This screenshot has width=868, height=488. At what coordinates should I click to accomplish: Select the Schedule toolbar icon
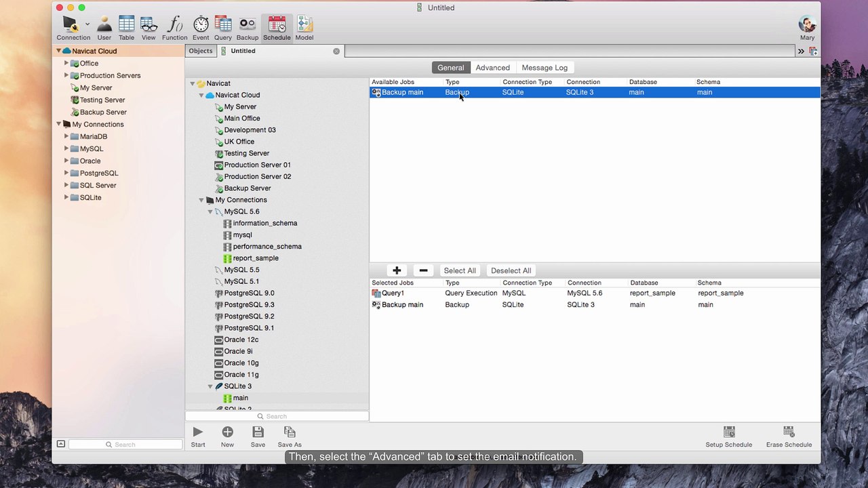[x=277, y=24]
